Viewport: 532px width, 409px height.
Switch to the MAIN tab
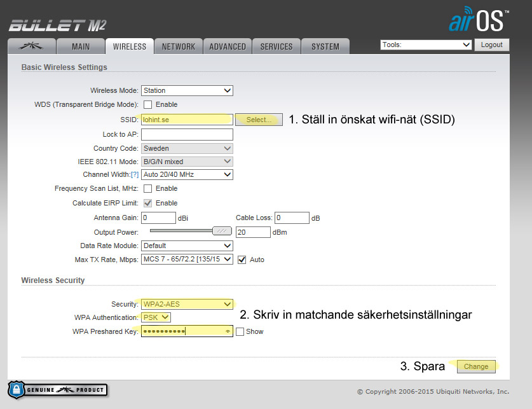point(81,46)
